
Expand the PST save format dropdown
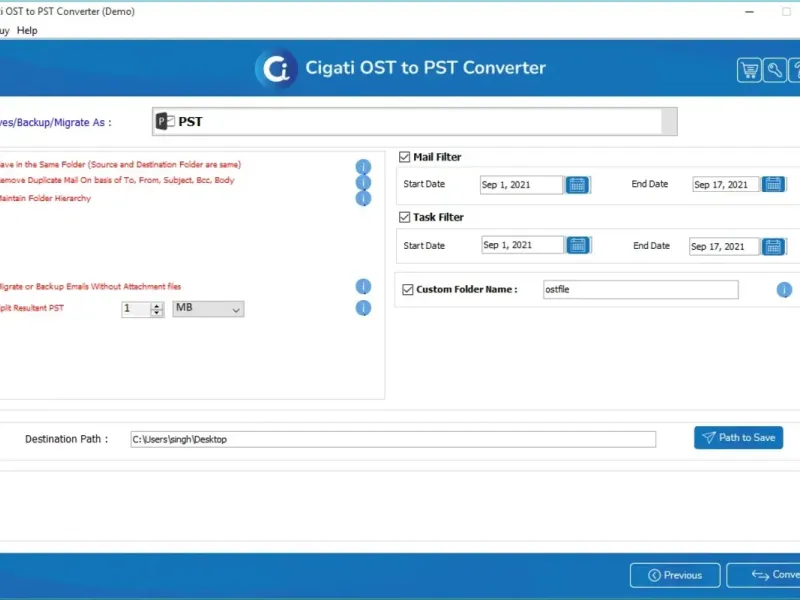point(669,121)
